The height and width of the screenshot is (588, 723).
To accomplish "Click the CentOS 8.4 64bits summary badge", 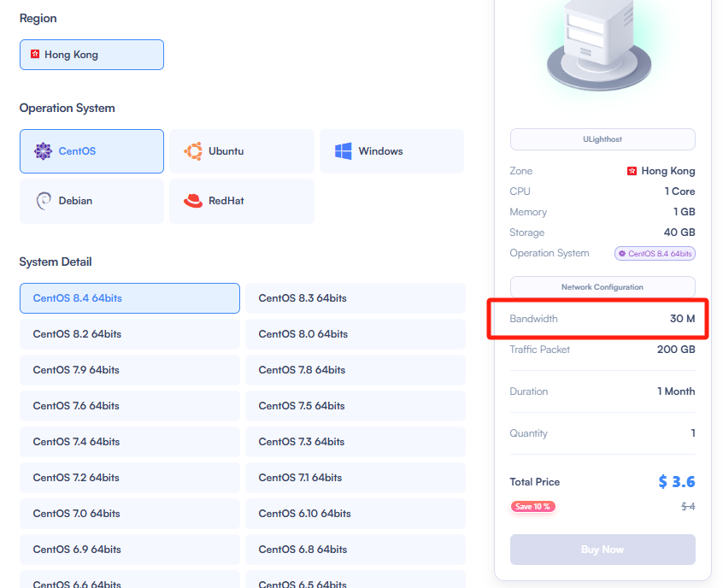I will (655, 254).
